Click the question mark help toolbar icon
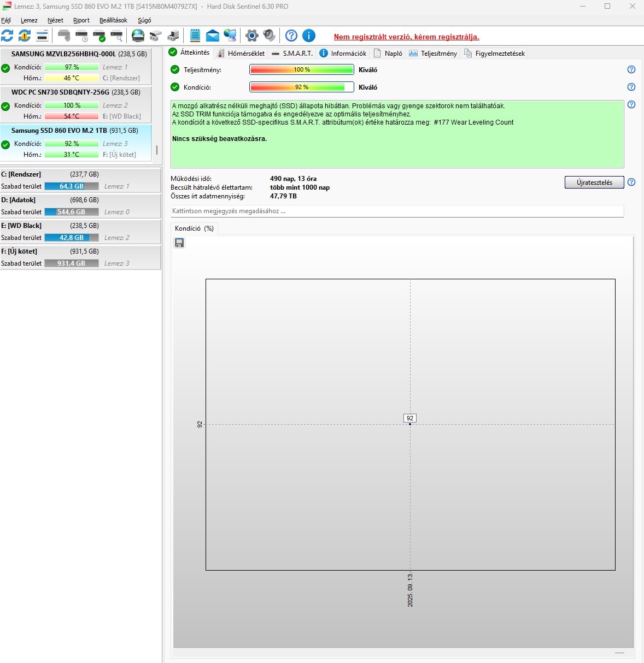 click(291, 36)
